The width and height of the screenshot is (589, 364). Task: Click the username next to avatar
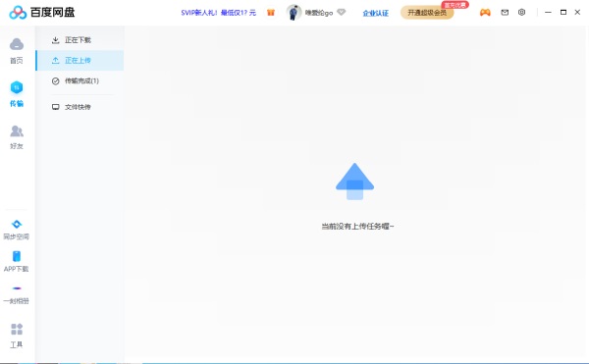(x=318, y=13)
